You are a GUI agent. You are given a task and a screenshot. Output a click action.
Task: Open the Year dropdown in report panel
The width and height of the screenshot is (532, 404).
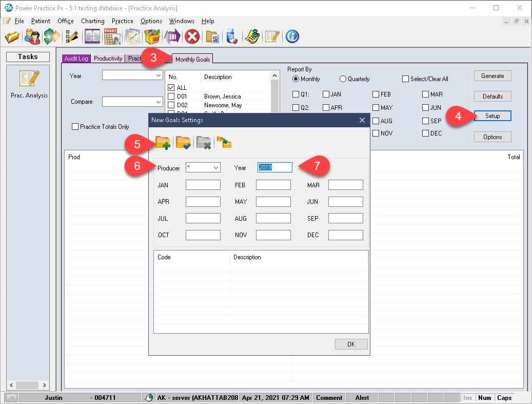click(x=132, y=75)
